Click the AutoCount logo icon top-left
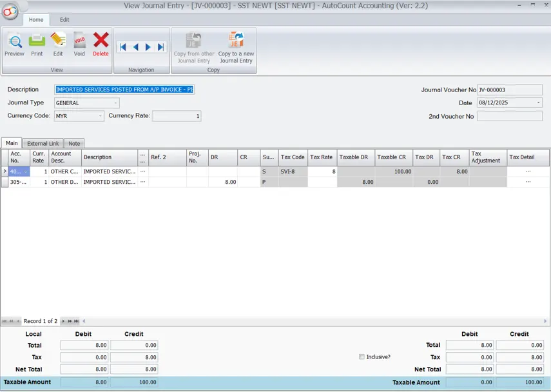551x392 pixels. (x=11, y=10)
